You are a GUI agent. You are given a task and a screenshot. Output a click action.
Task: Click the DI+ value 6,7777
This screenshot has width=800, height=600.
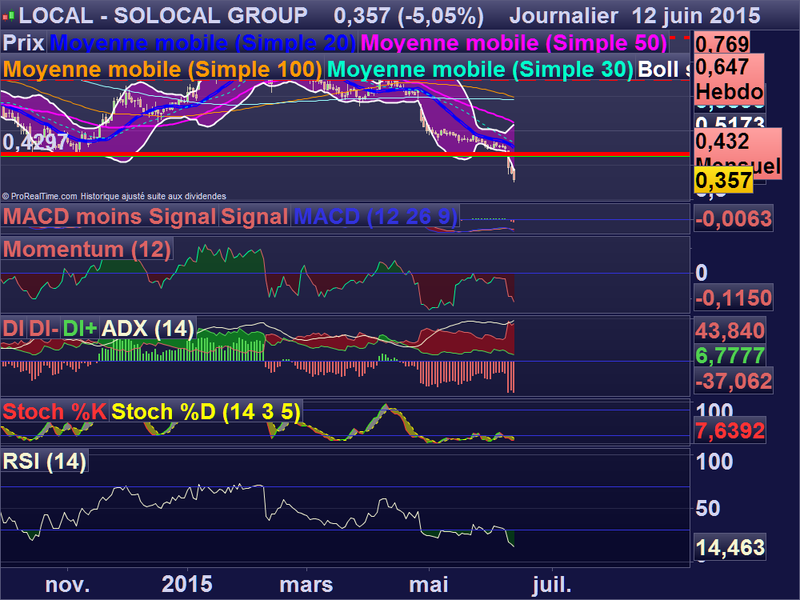[730, 356]
